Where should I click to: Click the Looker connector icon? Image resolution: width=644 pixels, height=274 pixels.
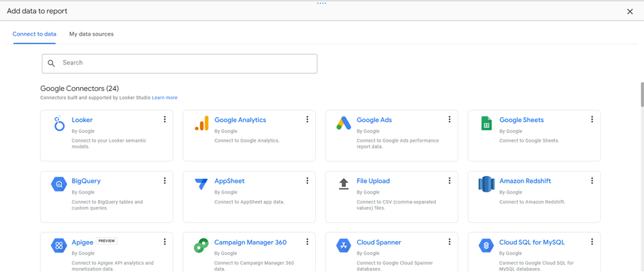coord(59,124)
